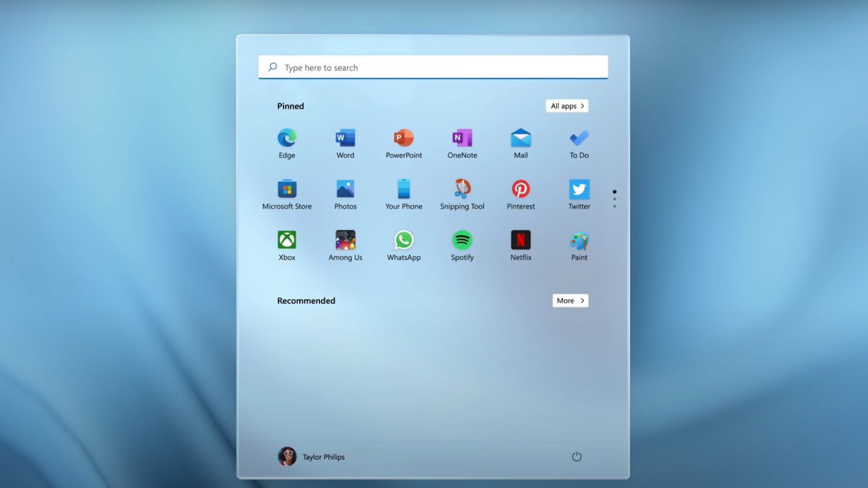Open the All apps list
Image resolution: width=868 pixels, height=488 pixels.
567,106
